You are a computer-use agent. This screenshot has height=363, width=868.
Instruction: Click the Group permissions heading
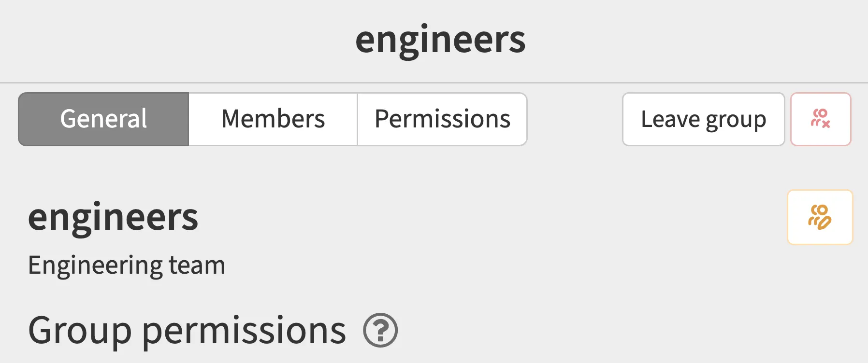click(187, 331)
